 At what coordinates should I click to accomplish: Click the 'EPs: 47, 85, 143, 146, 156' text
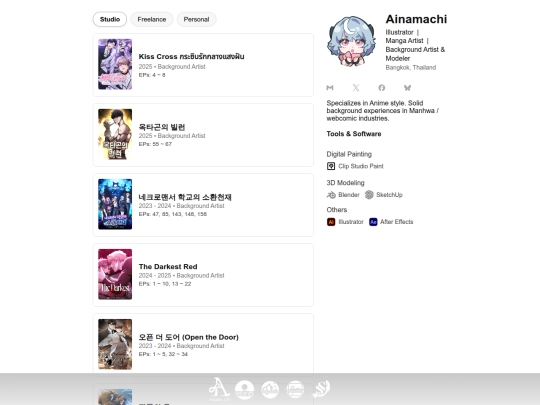[x=173, y=214]
